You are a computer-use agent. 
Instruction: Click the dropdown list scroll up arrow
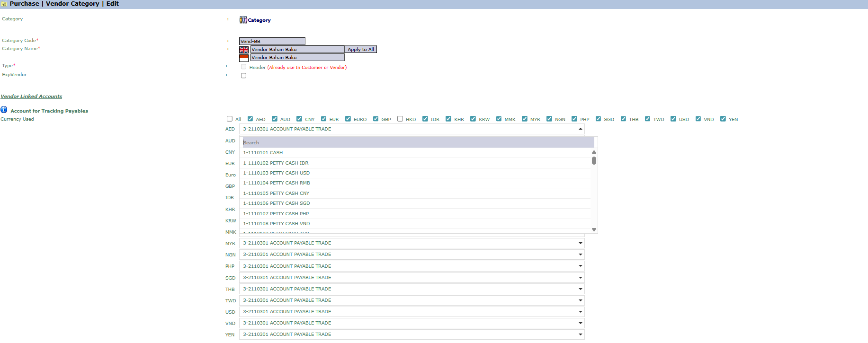pyautogui.click(x=594, y=152)
